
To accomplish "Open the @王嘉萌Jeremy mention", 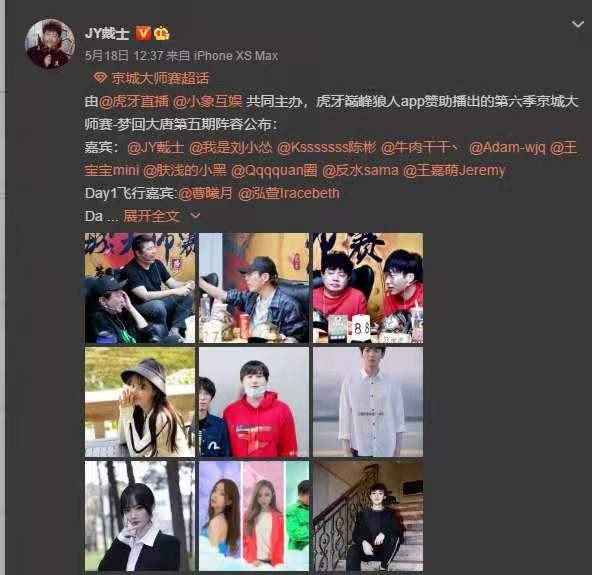I will point(454,170).
